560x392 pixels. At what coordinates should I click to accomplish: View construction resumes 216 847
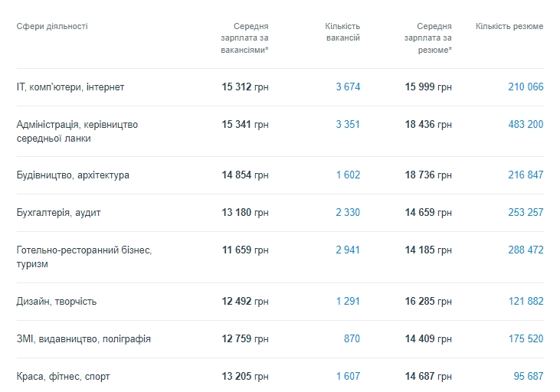coord(526,175)
